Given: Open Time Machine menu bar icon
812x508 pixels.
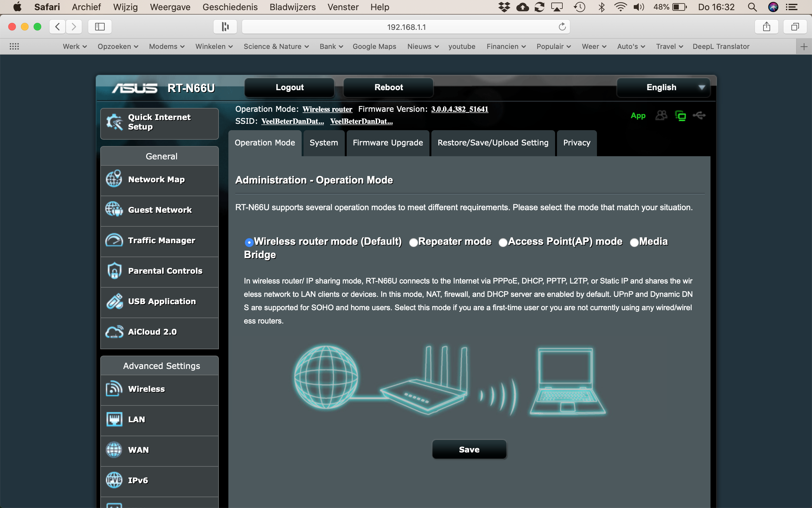Looking at the screenshot, I should (580, 7).
